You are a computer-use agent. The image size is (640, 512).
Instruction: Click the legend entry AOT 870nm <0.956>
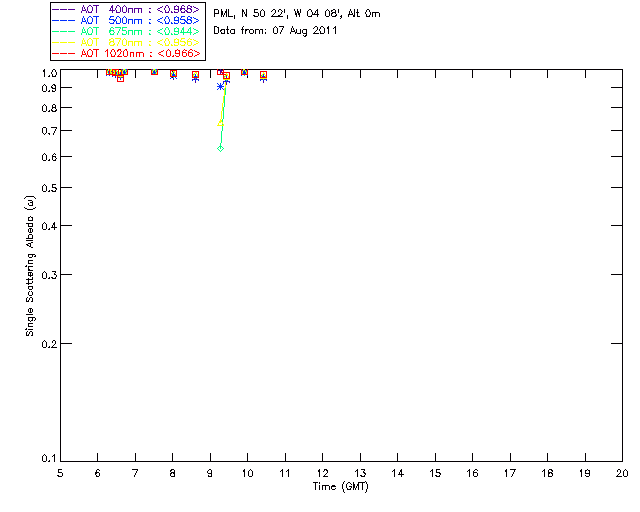pos(126,42)
